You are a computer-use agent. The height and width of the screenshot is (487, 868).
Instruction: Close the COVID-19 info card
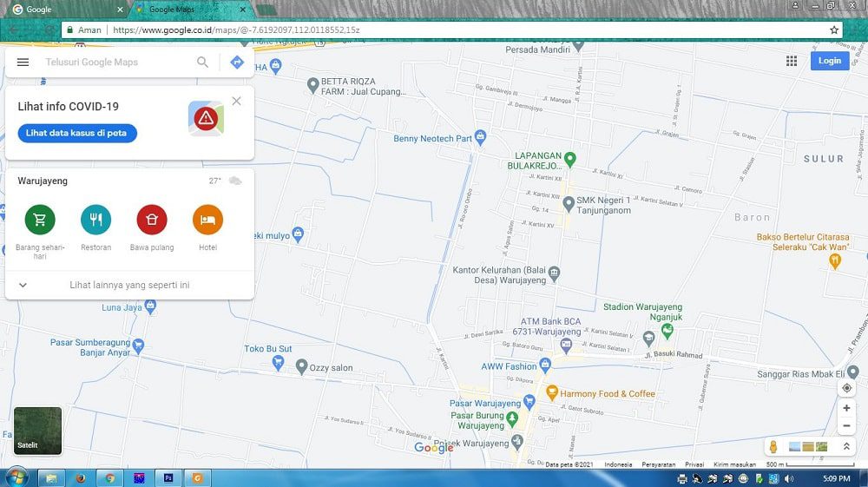[x=236, y=101]
